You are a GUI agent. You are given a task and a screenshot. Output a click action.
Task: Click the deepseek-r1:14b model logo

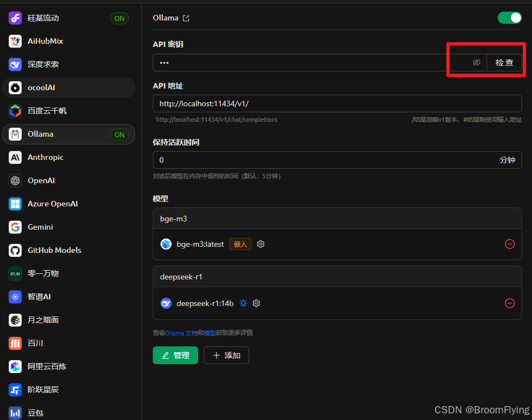tap(166, 303)
